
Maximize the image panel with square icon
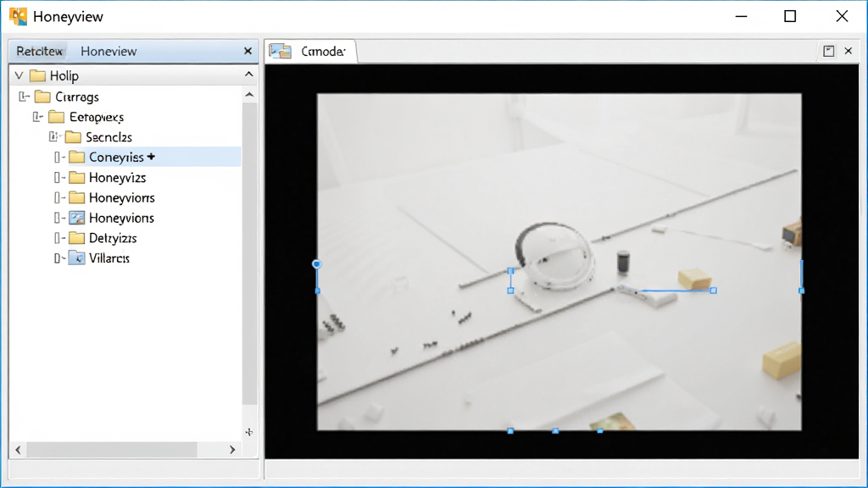tap(829, 51)
